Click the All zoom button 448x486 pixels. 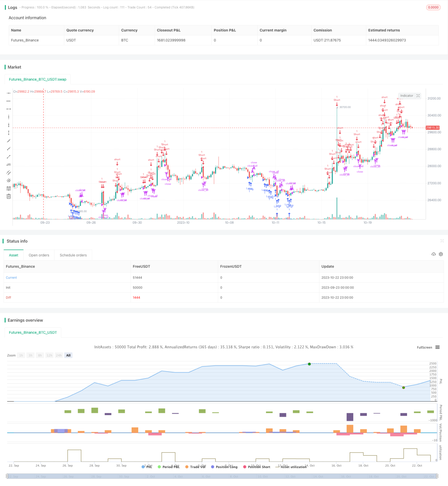(x=68, y=355)
